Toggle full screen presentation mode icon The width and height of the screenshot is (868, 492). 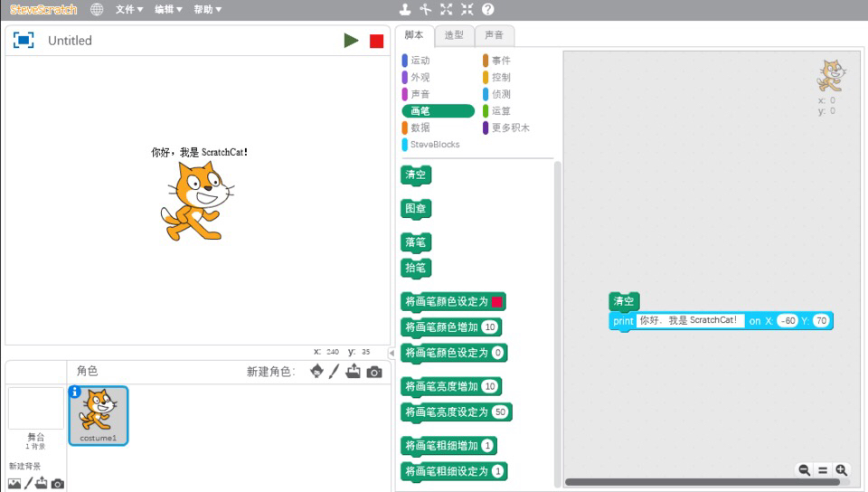(x=24, y=40)
